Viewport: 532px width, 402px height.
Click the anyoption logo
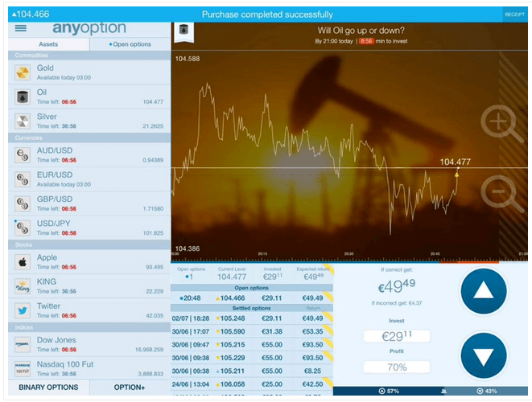coord(89,28)
